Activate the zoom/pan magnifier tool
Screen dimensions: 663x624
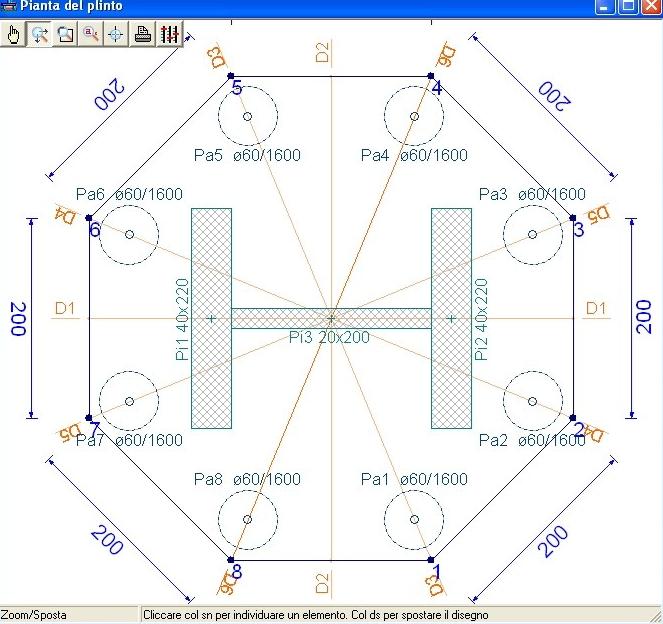40,34
